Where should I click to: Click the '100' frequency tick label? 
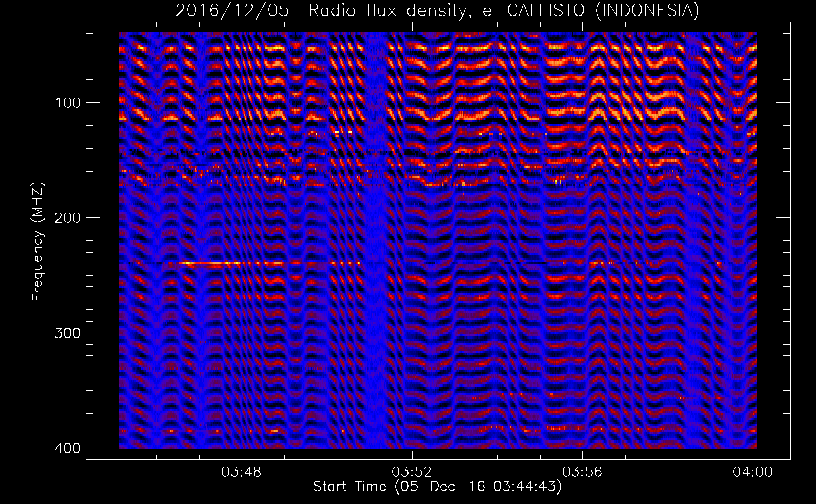(x=68, y=103)
